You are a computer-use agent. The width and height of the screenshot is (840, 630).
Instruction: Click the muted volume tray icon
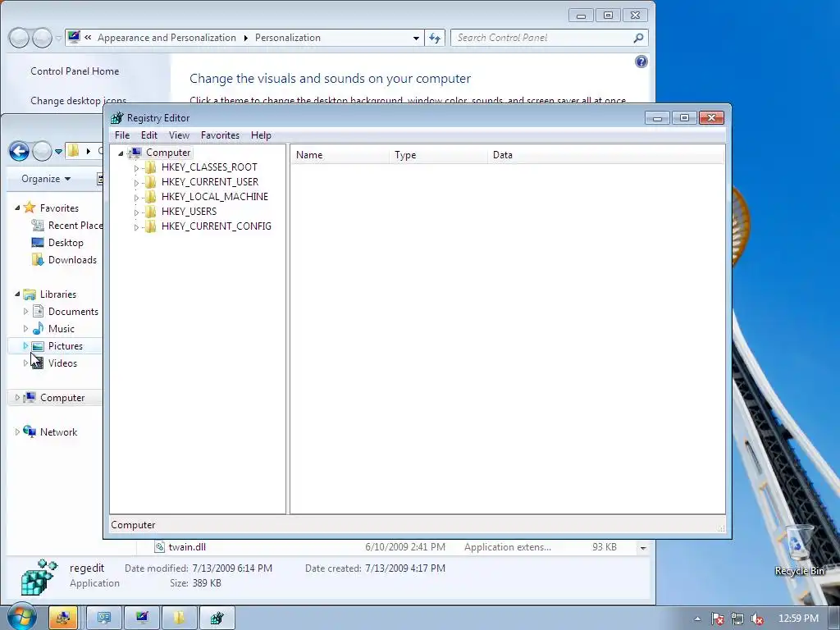757,619
